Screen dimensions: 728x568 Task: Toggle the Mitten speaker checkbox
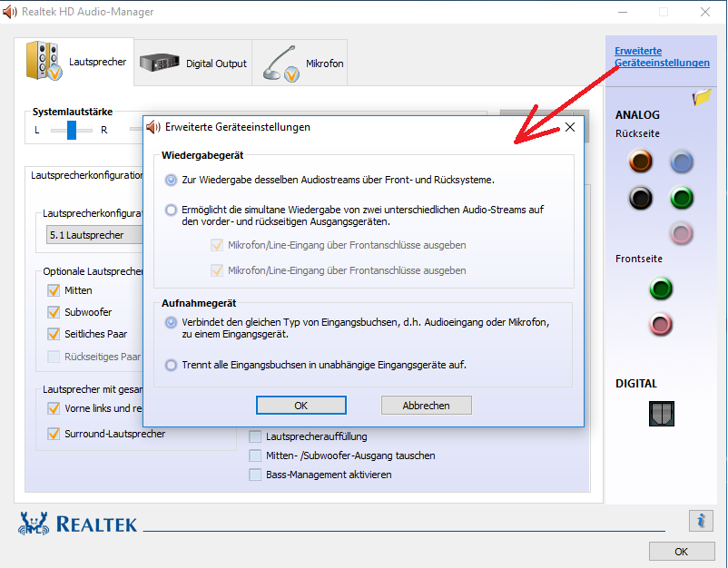click(54, 290)
